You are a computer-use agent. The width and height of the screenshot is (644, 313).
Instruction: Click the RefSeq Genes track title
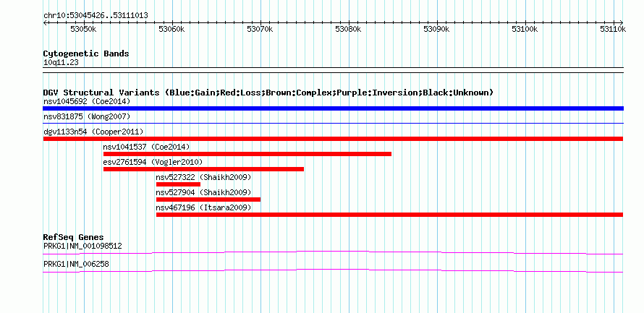(x=74, y=237)
